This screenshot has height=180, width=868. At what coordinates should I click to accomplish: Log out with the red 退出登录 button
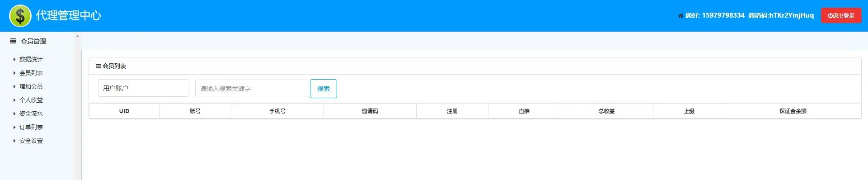point(841,16)
